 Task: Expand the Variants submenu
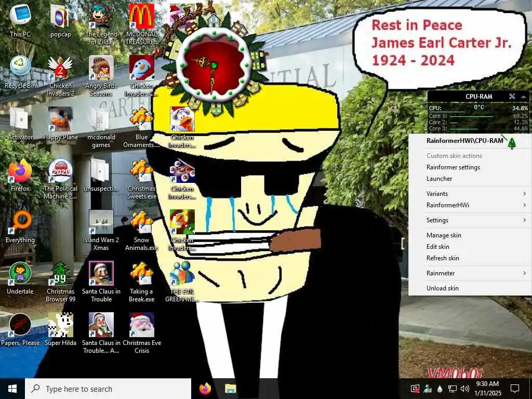coord(470,194)
